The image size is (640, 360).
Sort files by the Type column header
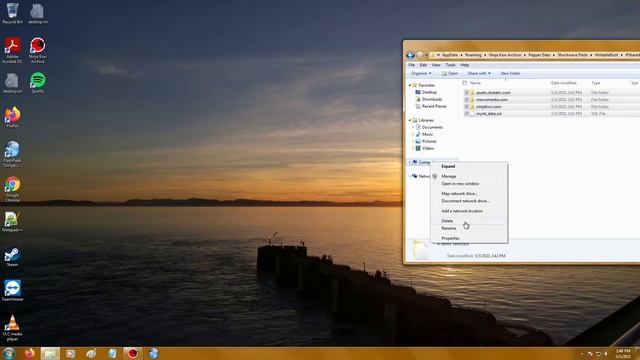[x=596, y=83]
